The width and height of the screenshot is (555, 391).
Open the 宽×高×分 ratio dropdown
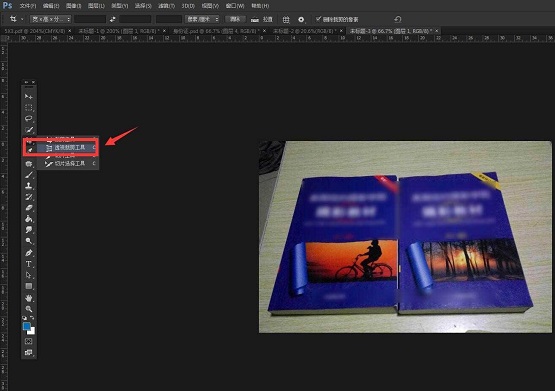51,19
